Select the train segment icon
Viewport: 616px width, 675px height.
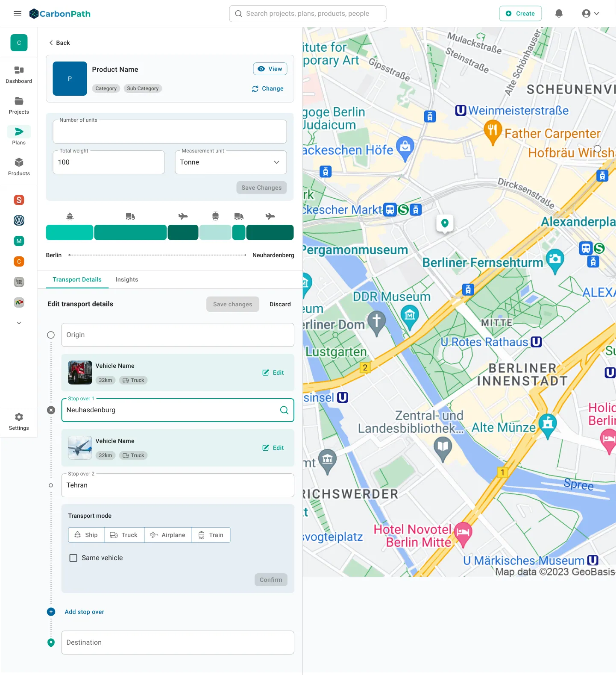pyautogui.click(x=216, y=216)
